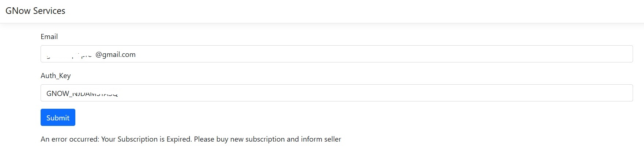
Task: Click the word 'GNow' in the header
Action: [18, 11]
